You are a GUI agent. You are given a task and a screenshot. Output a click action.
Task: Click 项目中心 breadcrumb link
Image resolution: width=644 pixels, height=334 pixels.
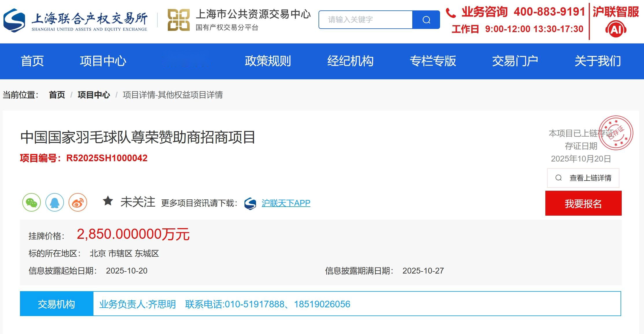(94, 95)
